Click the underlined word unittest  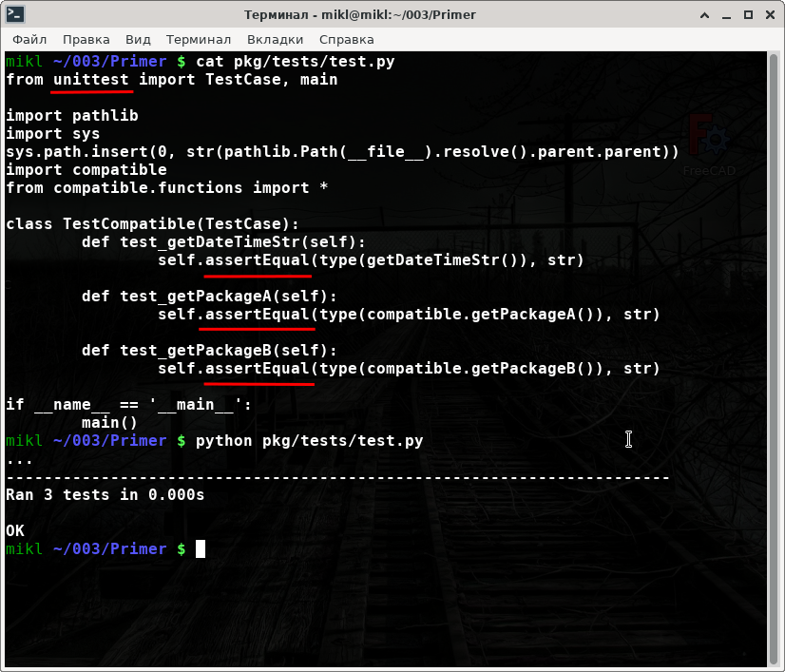coord(91,80)
